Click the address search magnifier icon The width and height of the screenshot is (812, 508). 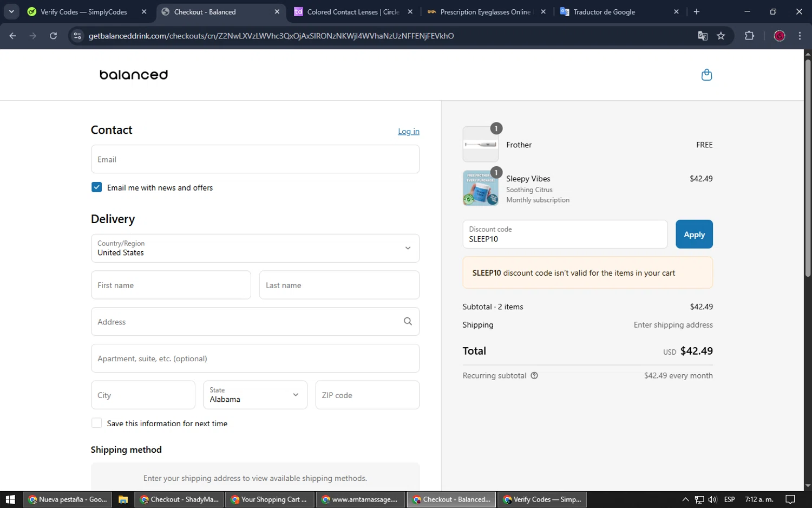point(408,321)
